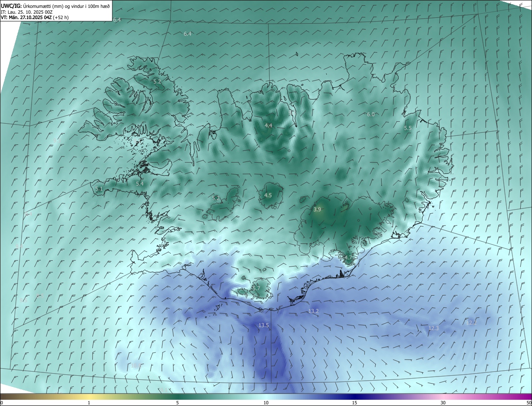Click the initial time 'IT: Lau. 25. 10. 2025 00Z'

point(26,12)
